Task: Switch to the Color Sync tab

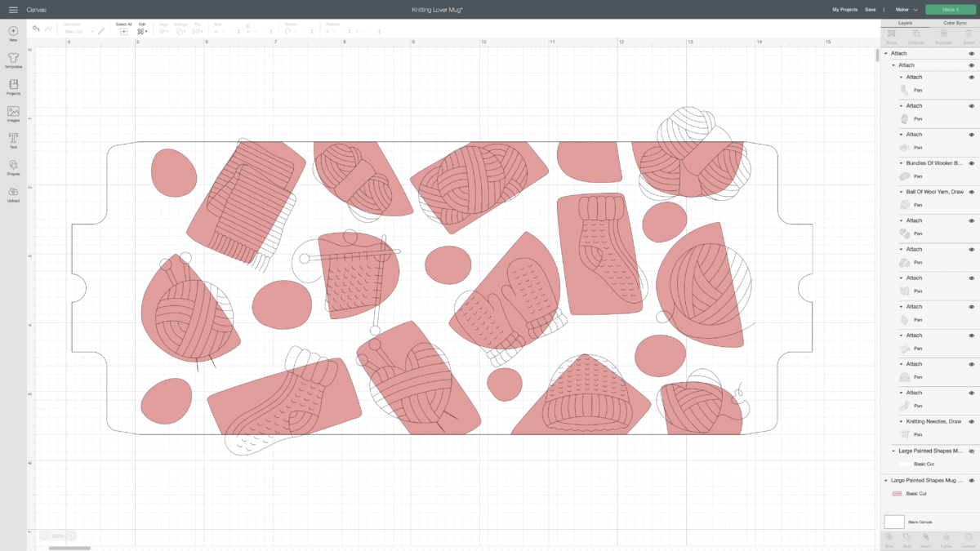Action: [955, 23]
